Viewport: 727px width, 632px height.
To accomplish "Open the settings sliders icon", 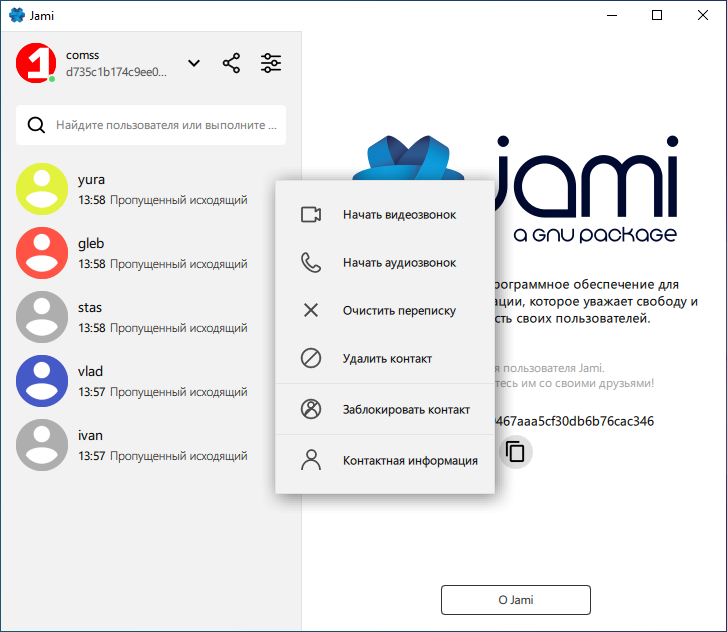I will [271, 63].
